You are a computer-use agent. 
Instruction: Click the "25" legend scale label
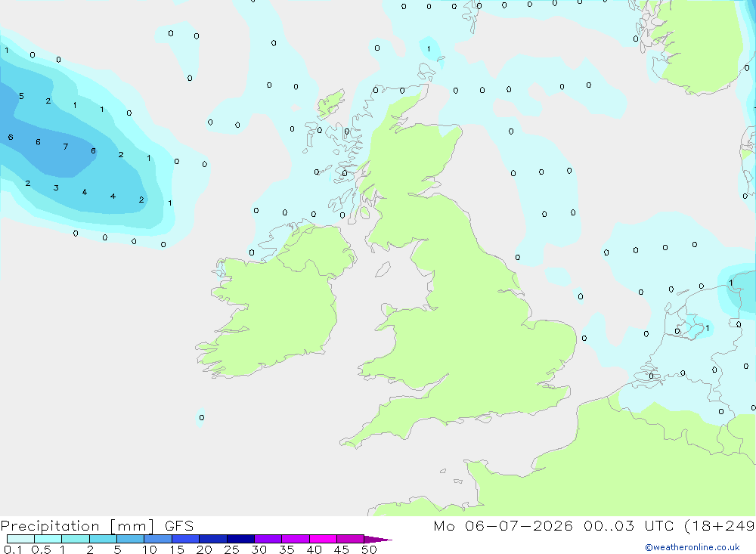click(x=231, y=549)
